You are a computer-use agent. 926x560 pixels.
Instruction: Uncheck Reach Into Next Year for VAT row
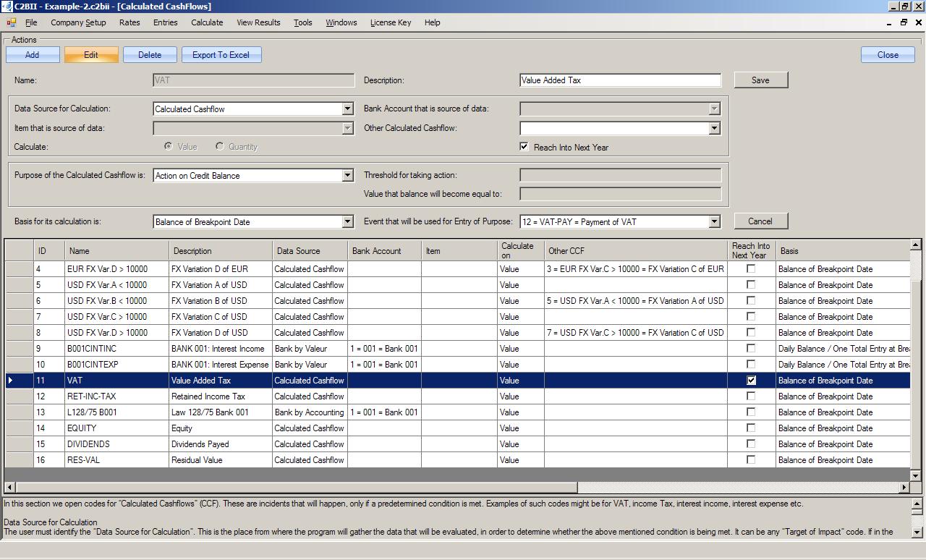coord(751,380)
